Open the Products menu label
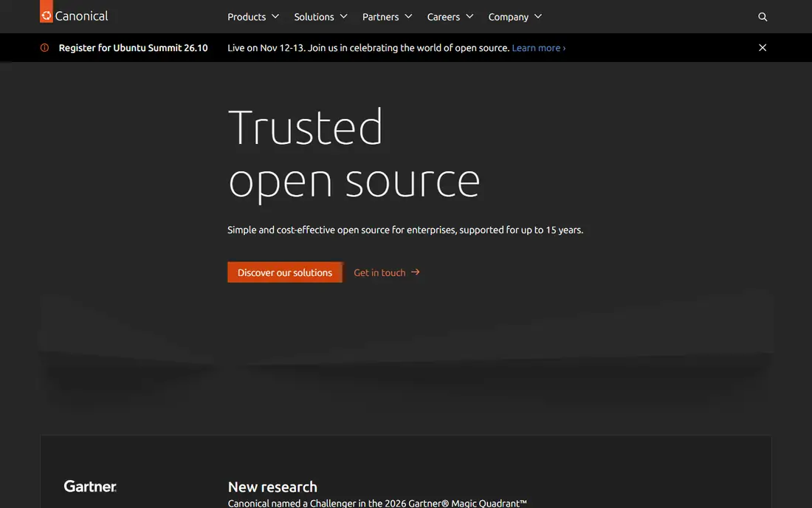Image resolution: width=812 pixels, height=508 pixels. 247,16
